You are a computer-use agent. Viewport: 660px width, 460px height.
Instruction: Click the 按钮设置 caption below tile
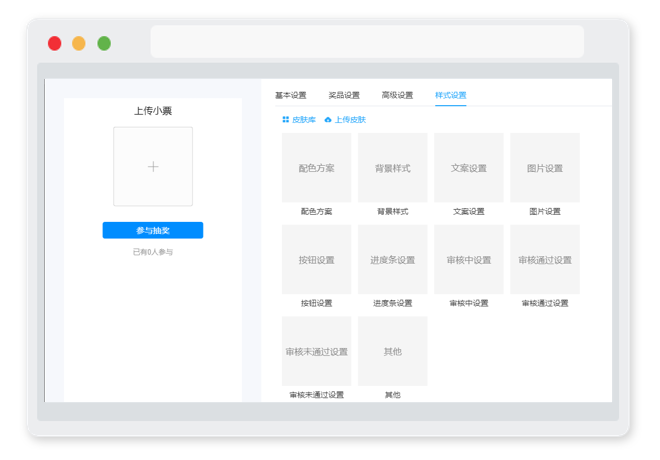point(317,303)
